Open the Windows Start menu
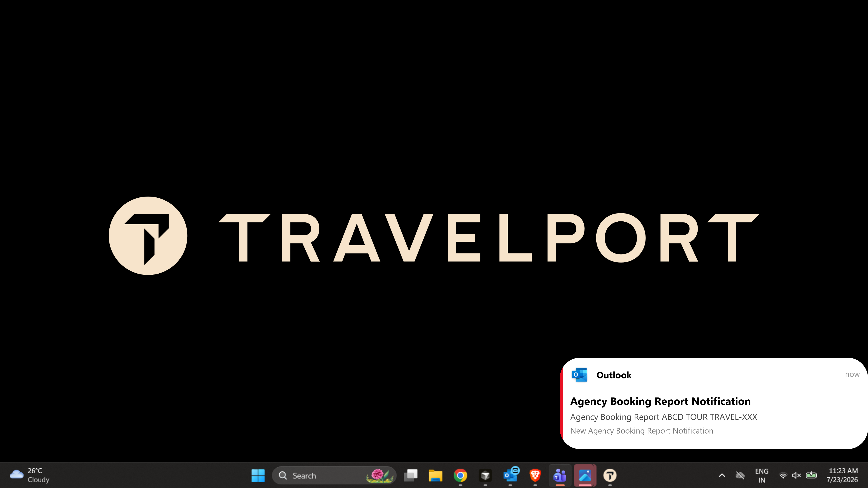Screen dimensions: 868x488 [258, 475]
